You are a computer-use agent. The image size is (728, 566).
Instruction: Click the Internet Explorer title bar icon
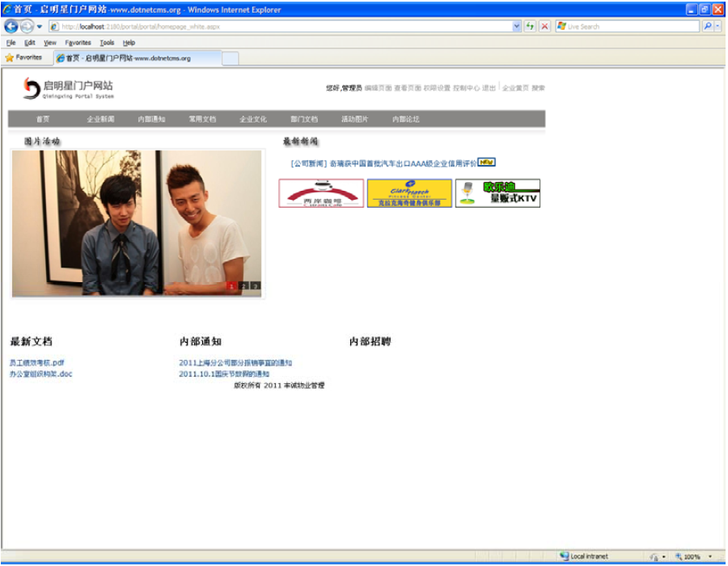[7, 9]
